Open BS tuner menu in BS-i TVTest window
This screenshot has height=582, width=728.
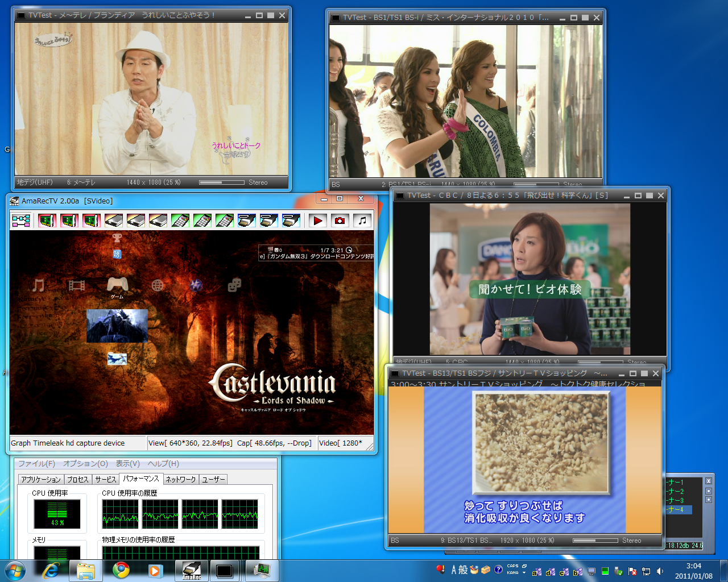336,185
